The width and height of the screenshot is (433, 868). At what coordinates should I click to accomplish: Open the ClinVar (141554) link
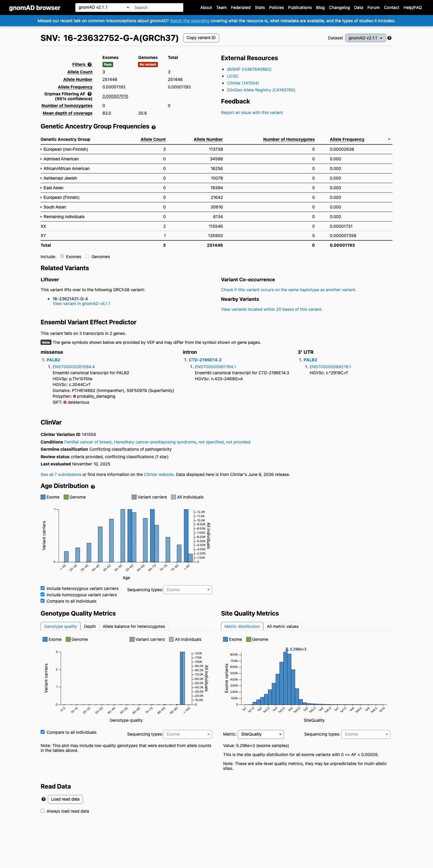coord(243,83)
